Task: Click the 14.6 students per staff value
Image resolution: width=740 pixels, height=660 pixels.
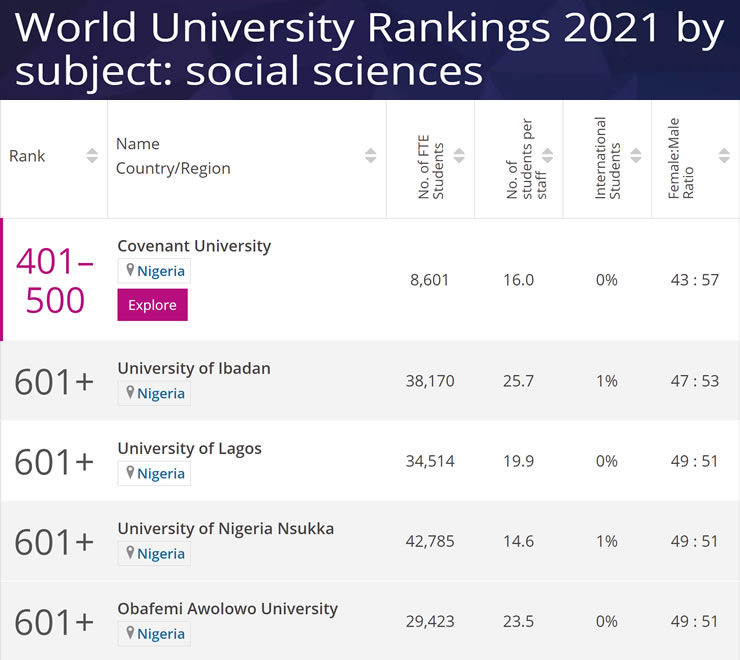Action: click(518, 541)
